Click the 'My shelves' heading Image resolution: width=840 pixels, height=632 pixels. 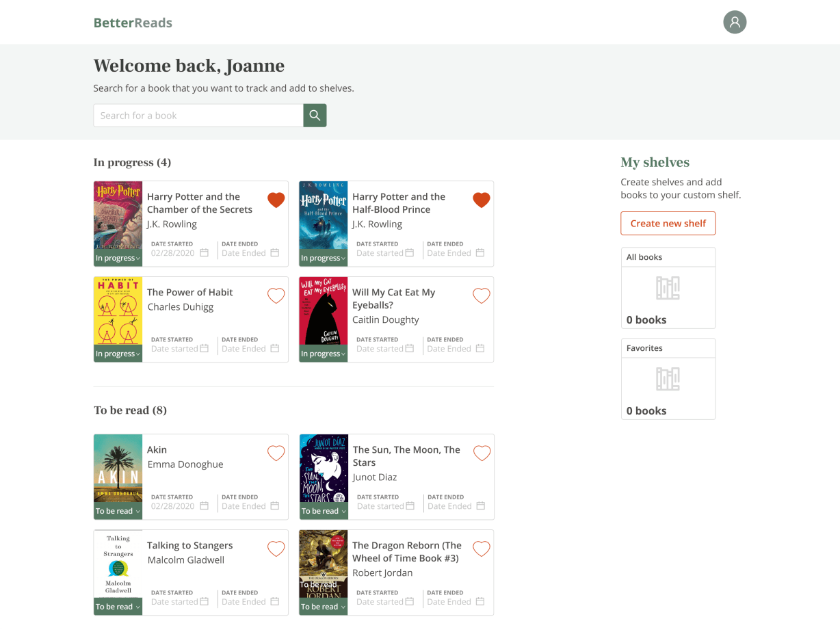point(655,163)
